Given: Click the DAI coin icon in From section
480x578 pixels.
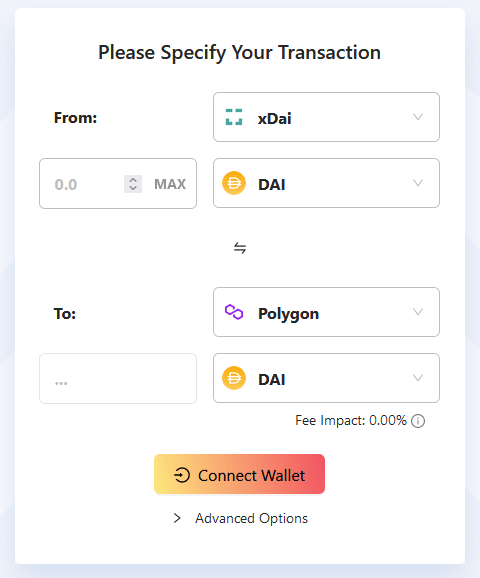Looking at the screenshot, I should pos(234,183).
